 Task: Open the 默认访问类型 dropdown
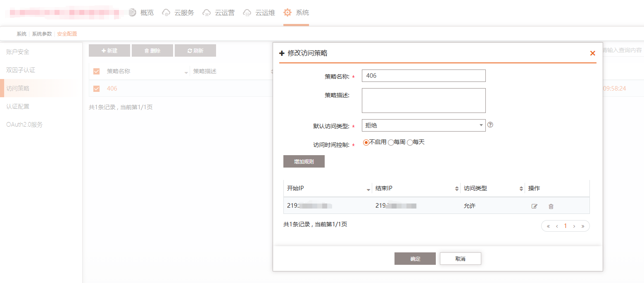[x=423, y=125]
